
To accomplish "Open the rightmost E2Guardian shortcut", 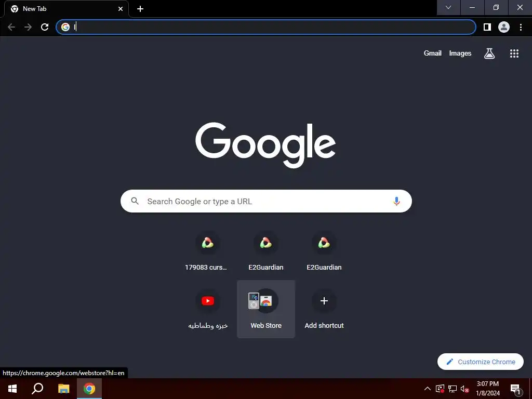I will point(324,251).
